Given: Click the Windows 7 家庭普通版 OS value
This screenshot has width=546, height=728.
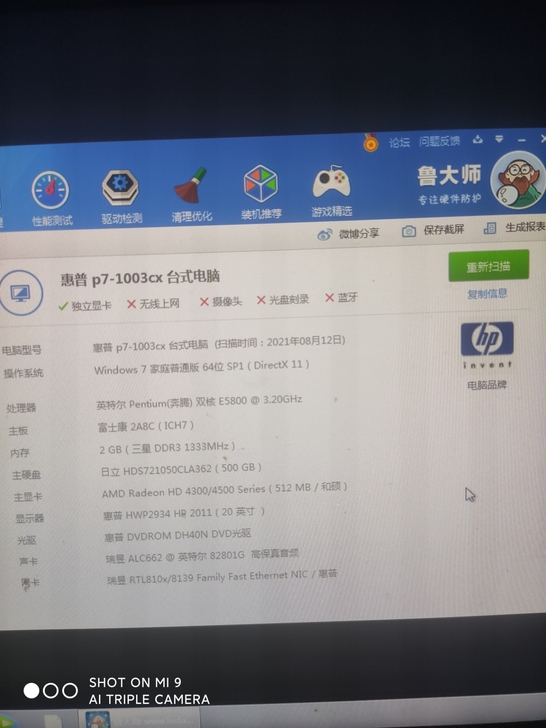Looking at the screenshot, I should 202,367.
